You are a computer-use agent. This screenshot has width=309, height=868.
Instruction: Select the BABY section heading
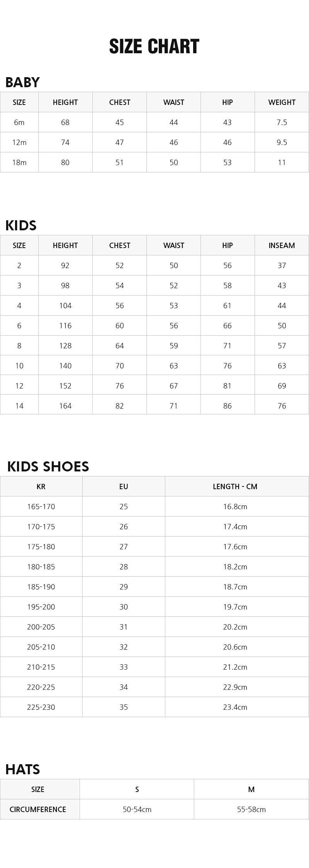(x=22, y=82)
